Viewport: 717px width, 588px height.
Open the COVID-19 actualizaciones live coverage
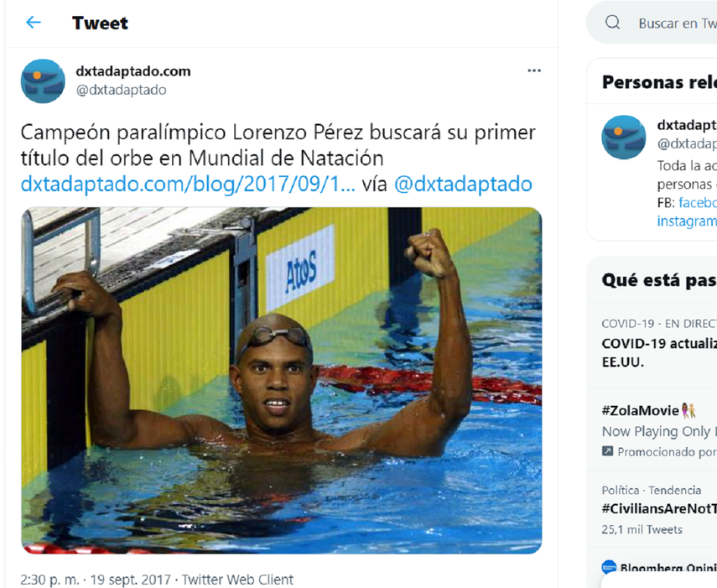pos(669,352)
